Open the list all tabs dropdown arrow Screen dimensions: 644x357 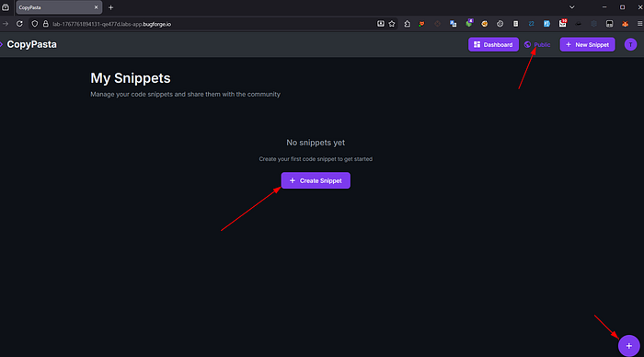571,7
